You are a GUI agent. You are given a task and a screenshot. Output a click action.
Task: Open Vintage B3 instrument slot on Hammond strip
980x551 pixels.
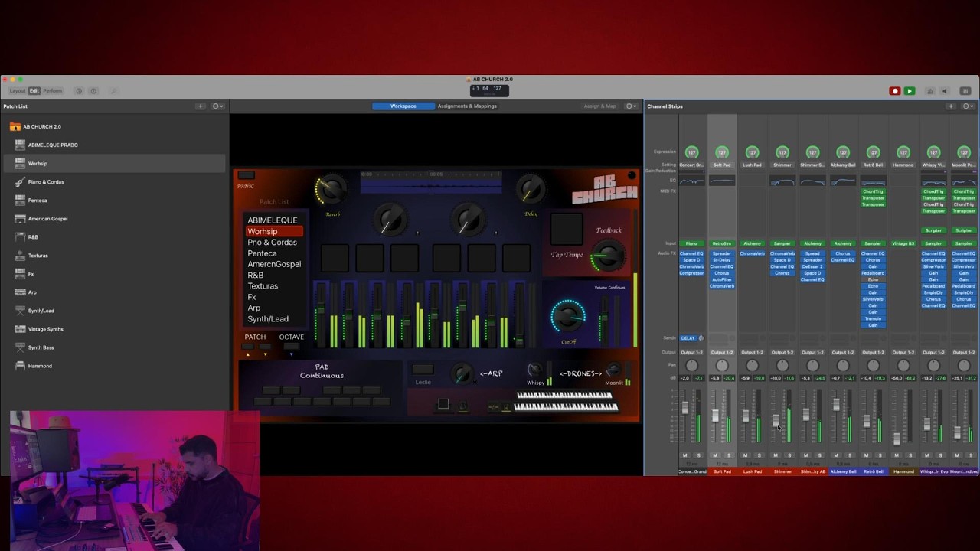coord(903,244)
